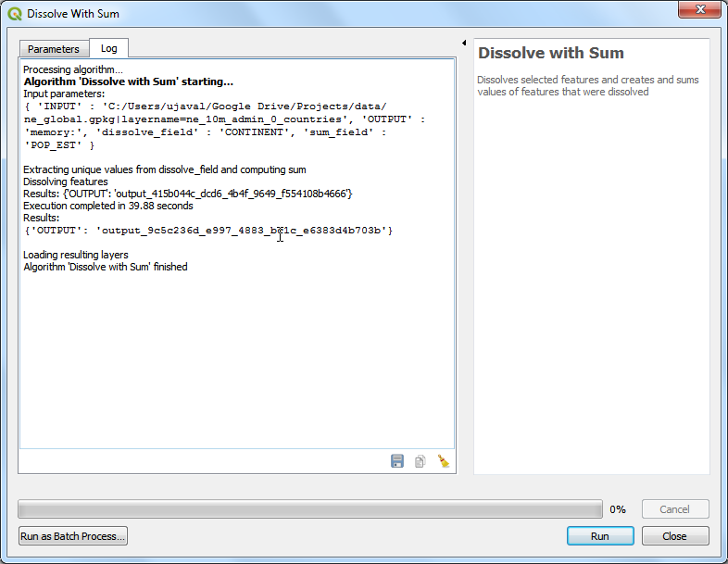Image resolution: width=728 pixels, height=564 pixels.
Task: Select the Log tab
Action: click(109, 49)
